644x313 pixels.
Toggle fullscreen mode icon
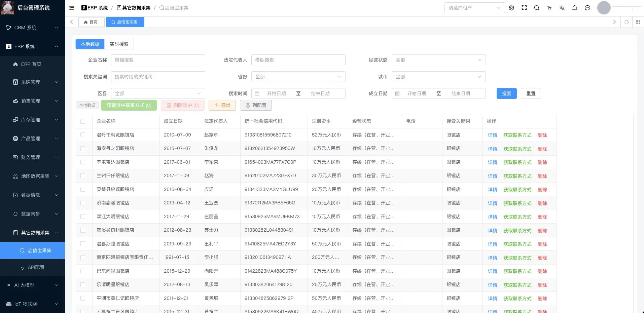coord(524,8)
